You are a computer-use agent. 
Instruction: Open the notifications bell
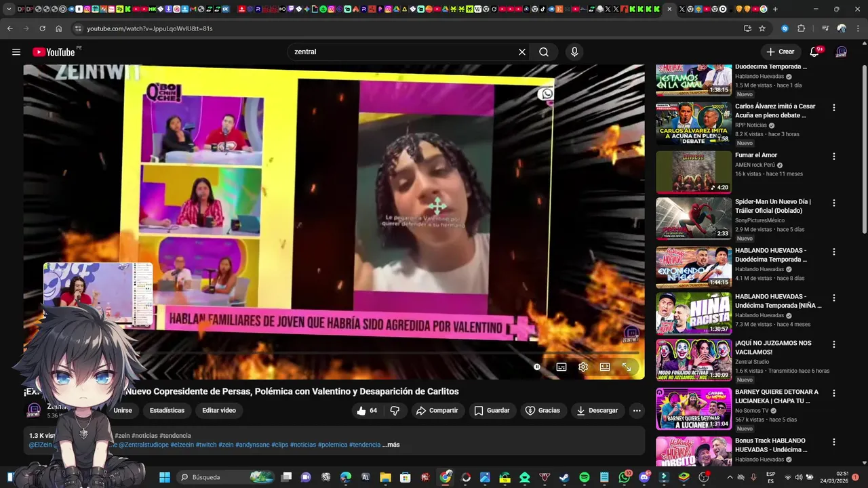click(816, 52)
